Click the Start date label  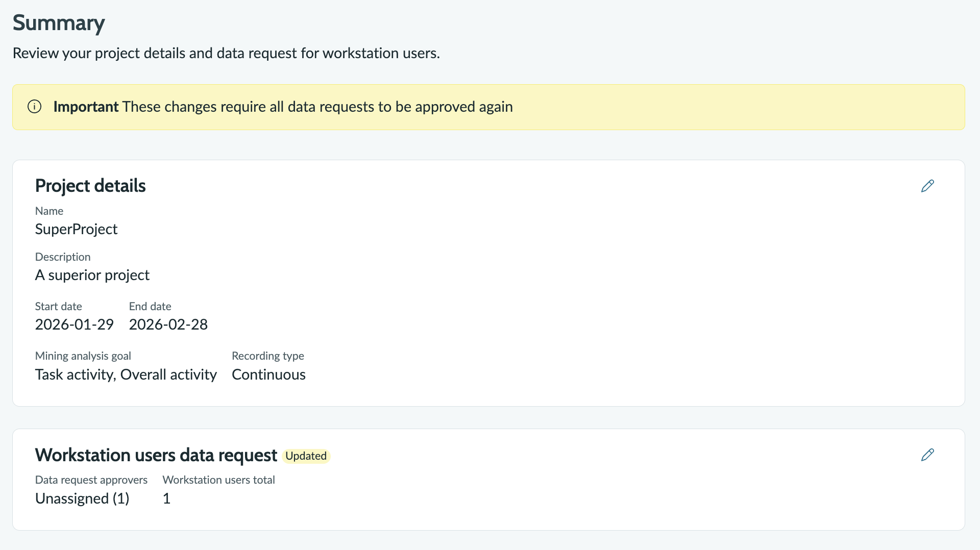point(58,306)
